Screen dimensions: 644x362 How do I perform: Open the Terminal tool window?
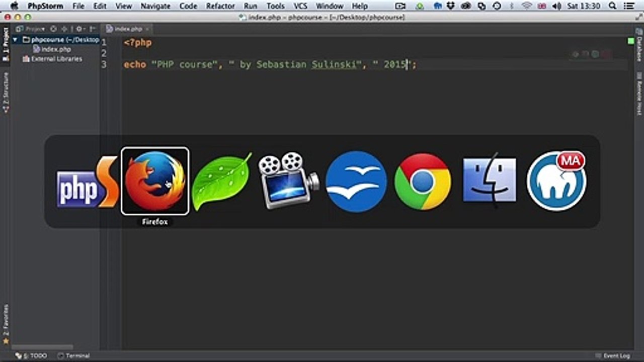73,356
